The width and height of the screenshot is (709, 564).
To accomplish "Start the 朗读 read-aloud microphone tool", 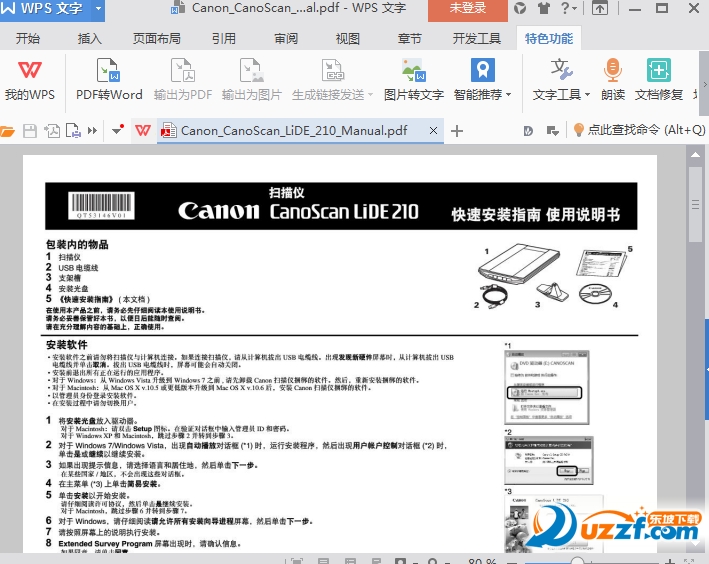I will 613,81.
